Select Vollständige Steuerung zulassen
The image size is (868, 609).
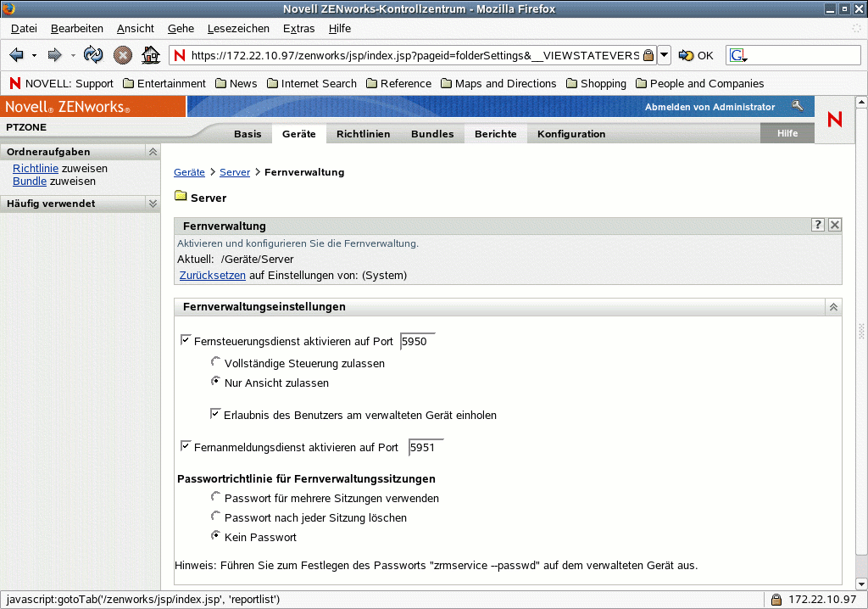[x=216, y=362]
